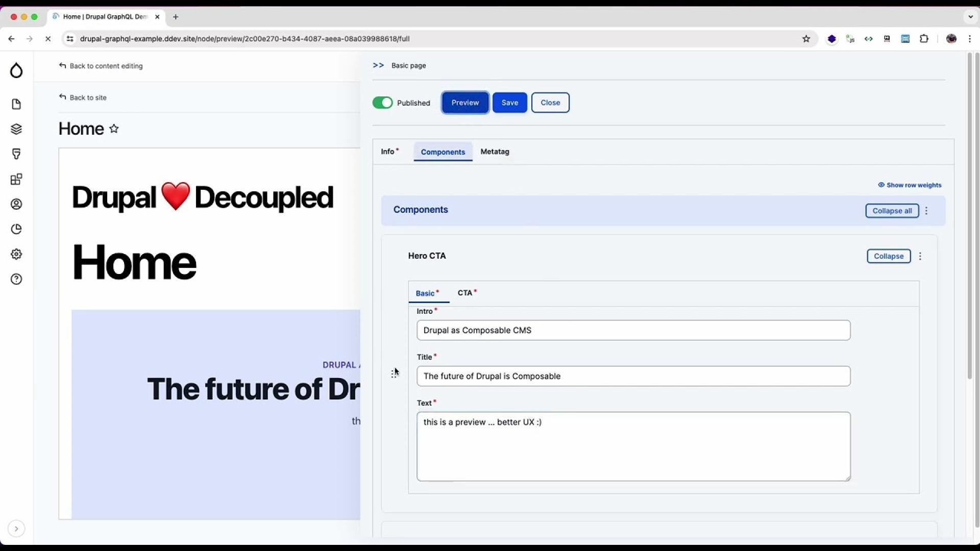Open the People user icon in sidebar
This screenshot has width=980, height=551.
[16, 204]
